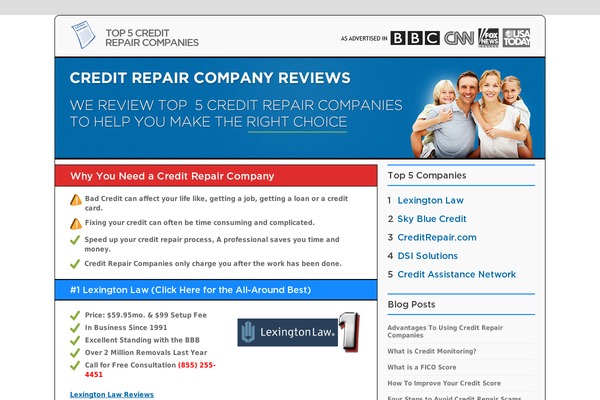Click the number 1 rank badge
Screen dimensions: 600x400
pos(349,331)
